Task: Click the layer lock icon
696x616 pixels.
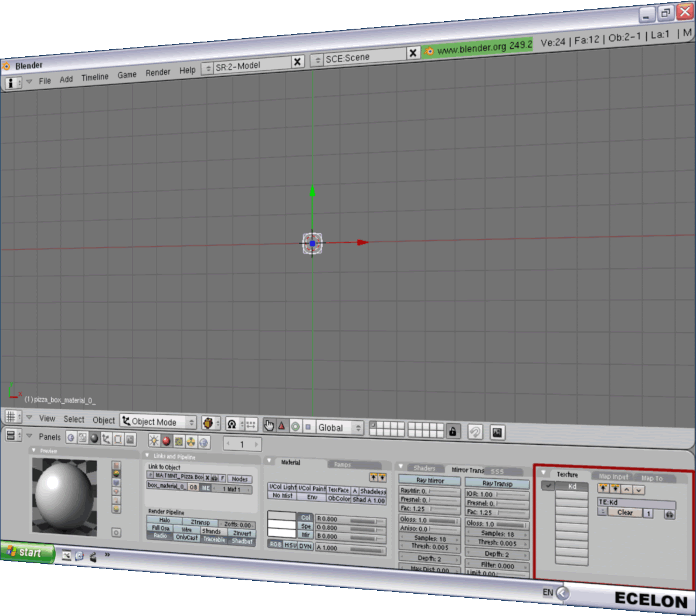Action: pyautogui.click(x=452, y=431)
